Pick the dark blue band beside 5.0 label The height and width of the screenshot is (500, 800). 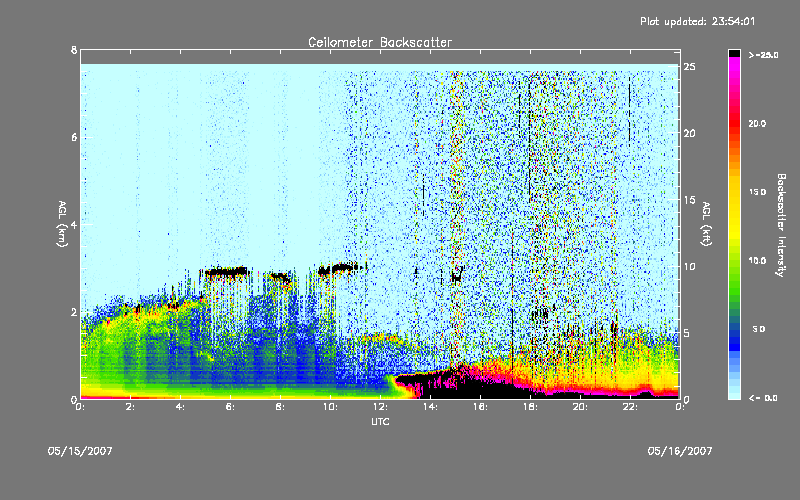coord(734,332)
